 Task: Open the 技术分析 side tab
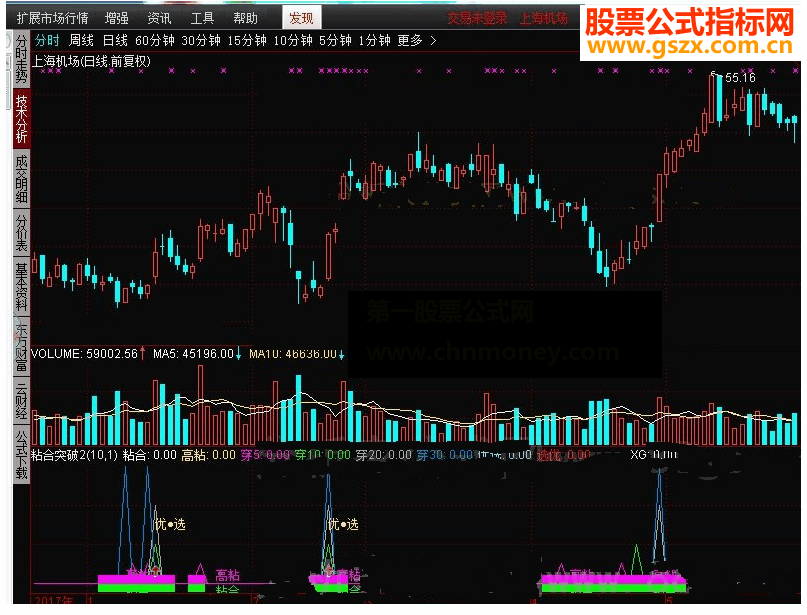click(21, 118)
